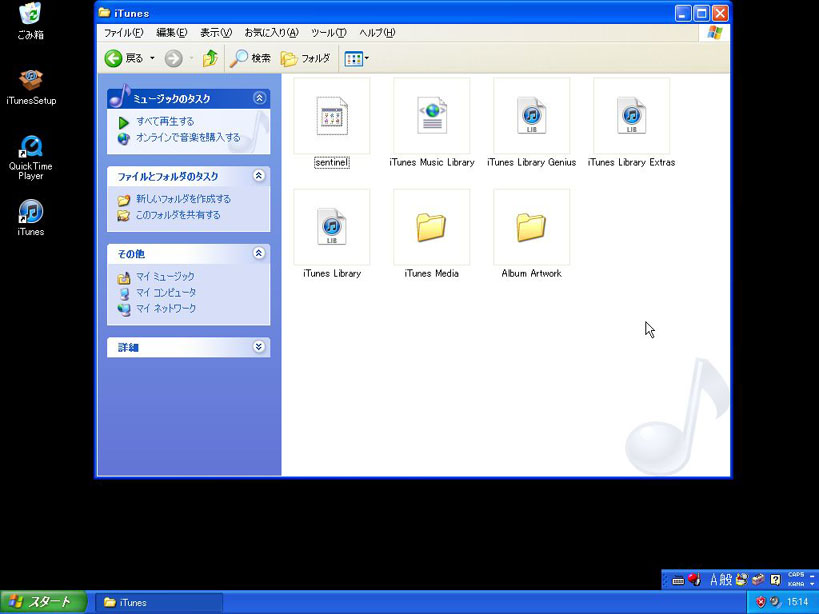The image size is (819, 614).
Task: Open the スタート start menu button
Action: pos(43,602)
